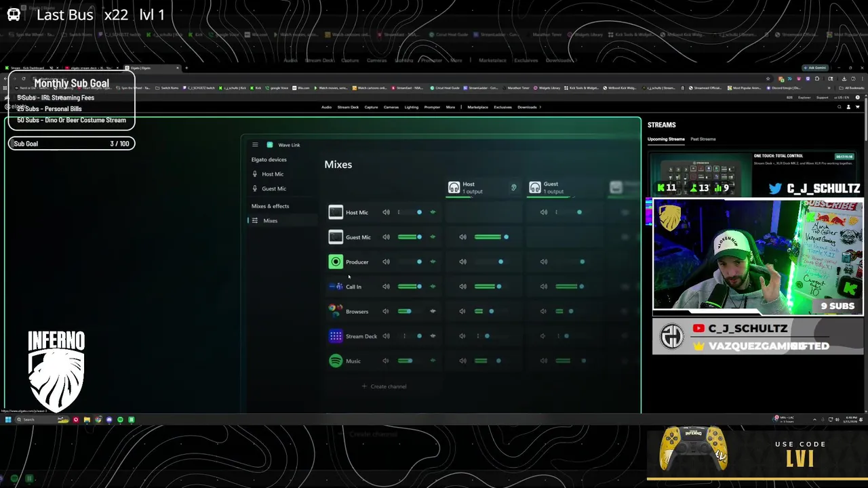
Task: Open File Explorer from the taskbar
Action: tap(87, 420)
